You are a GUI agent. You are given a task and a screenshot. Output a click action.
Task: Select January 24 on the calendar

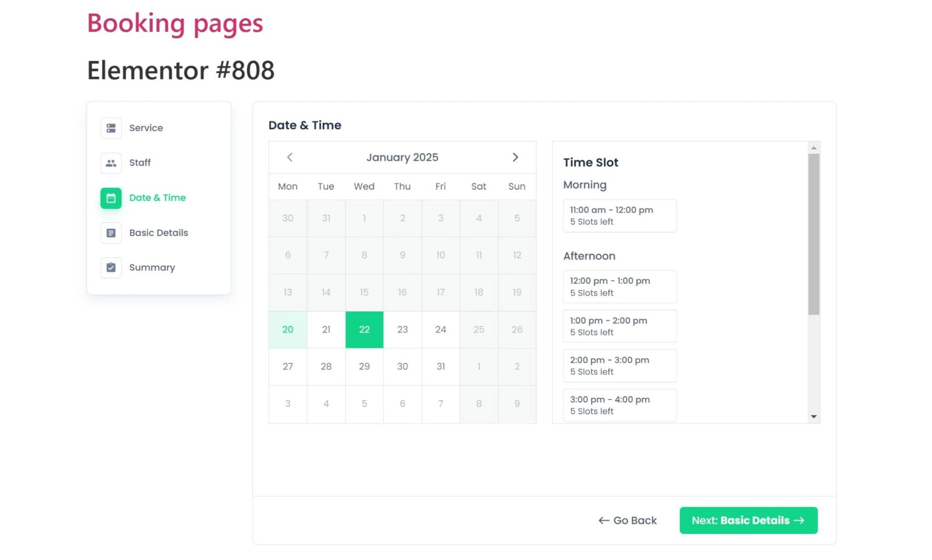[441, 330]
